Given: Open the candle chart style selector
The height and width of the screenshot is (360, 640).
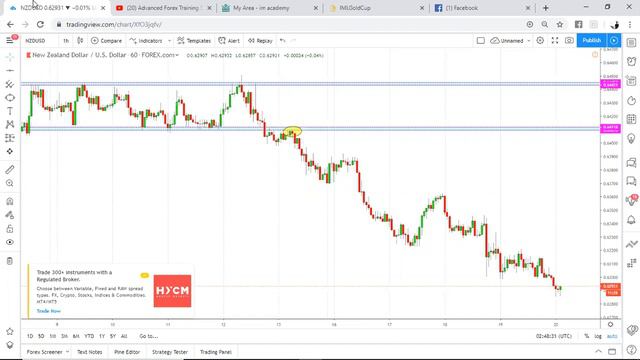Looking at the screenshot, I should pyautogui.click(x=80, y=41).
